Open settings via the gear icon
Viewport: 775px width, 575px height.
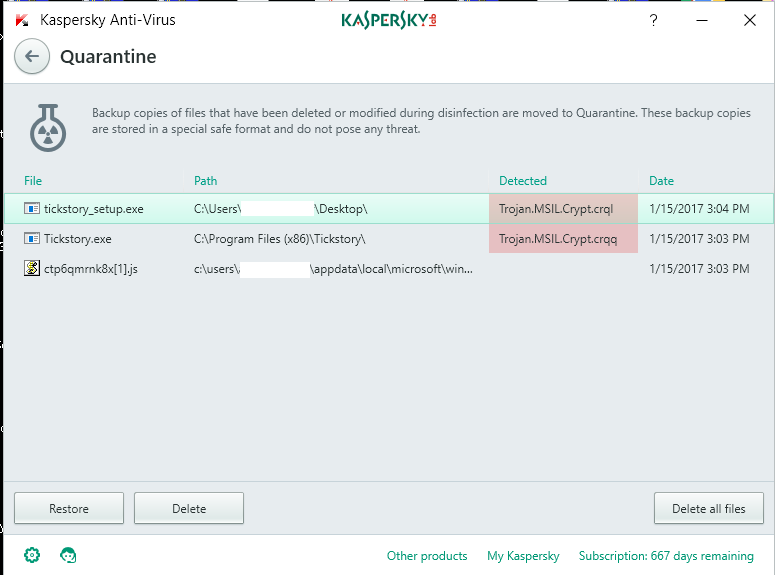[32, 555]
